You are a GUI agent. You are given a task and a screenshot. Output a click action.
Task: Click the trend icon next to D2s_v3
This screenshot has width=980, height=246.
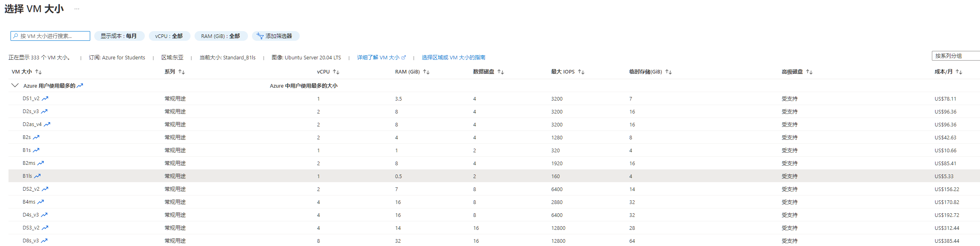point(44,111)
